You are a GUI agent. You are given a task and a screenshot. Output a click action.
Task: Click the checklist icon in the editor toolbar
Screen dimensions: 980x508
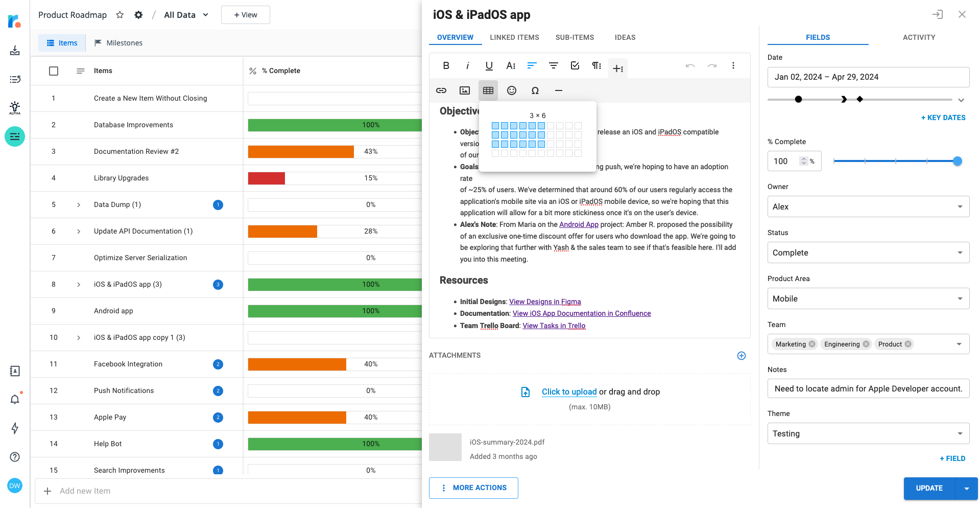tap(575, 65)
